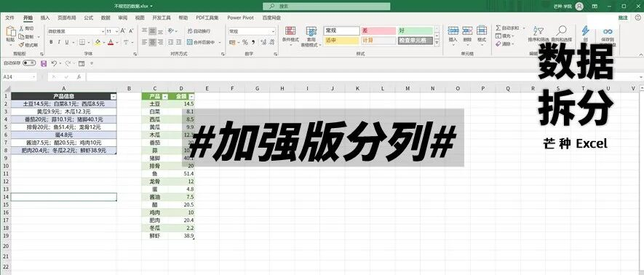644x275 pixels.
Task: Align text to top of cell
Action: point(144,31)
